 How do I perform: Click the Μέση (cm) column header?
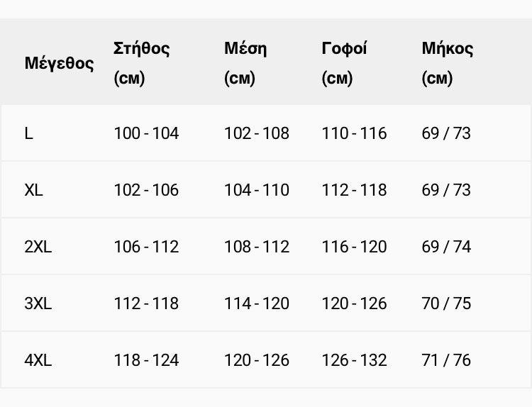pyautogui.click(x=245, y=63)
